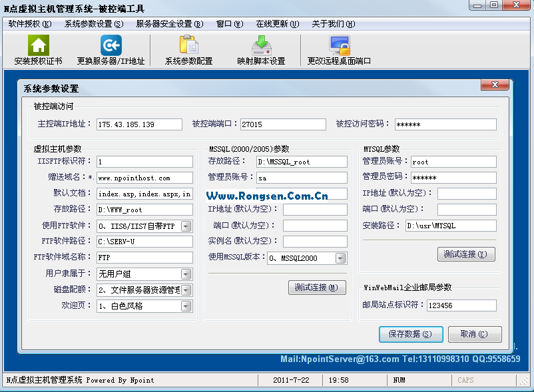This screenshot has width=534, height=392.
Task: Click MYSQL 测试连接(Y) button
Action: pos(466,254)
